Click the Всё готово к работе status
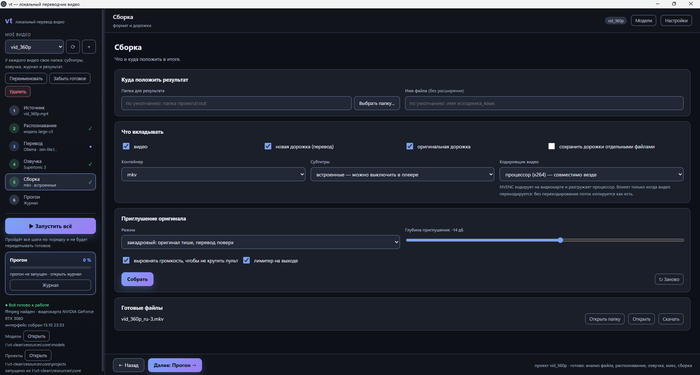 pyautogui.click(x=27, y=305)
